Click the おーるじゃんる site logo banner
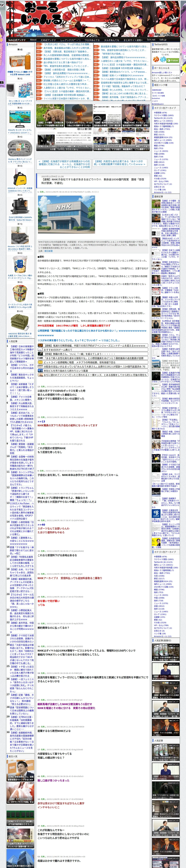 pos(93,19)
